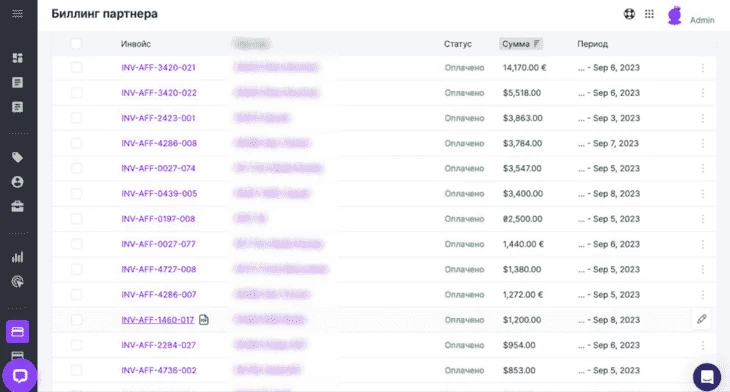Click the pencil icon for INV-AFF-1460-017
The image size is (730, 392).
pos(702,319)
